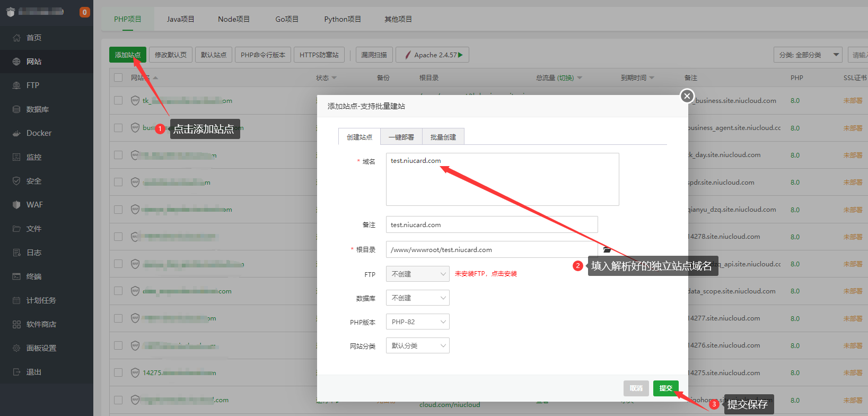Open the software store grid icon
Image resolution: width=868 pixels, height=416 pixels.
coord(16,324)
